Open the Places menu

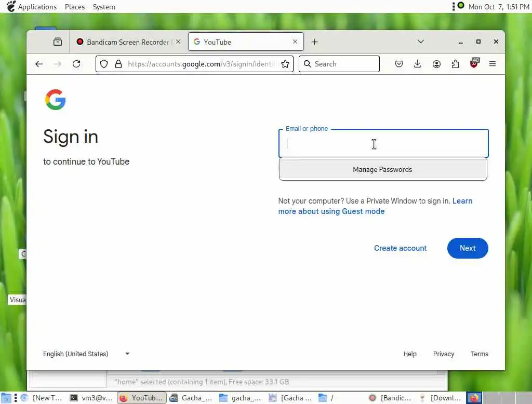75,7
